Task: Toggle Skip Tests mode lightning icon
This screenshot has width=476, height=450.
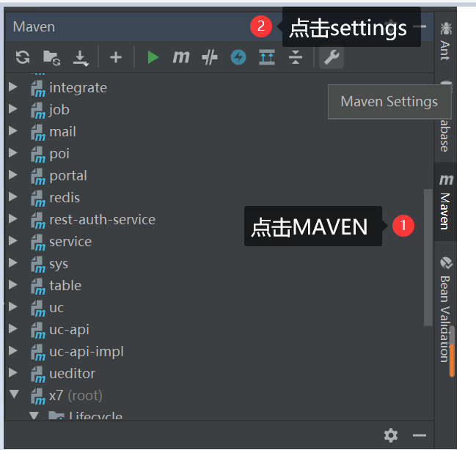Action: click(238, 57)
